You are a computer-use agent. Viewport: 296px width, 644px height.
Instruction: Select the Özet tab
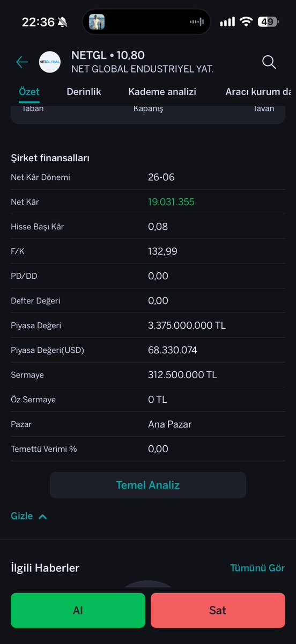pyautogui.click(x=29, y=92)
